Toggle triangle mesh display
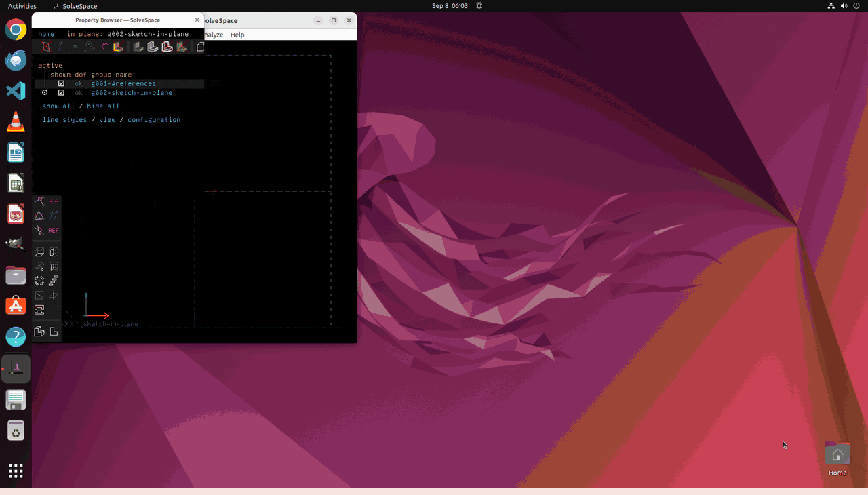Screen dimensions: 868x495 (182, 47)
